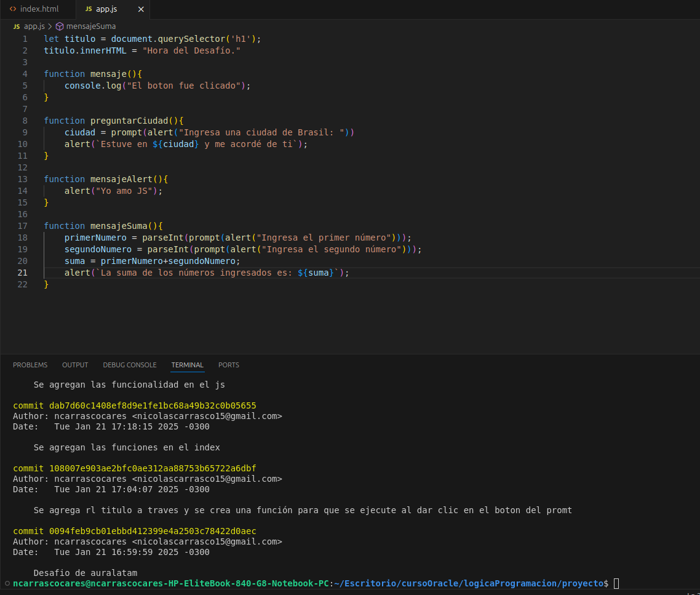The width and height of the screenshot is (700, 595).
Task: Click segundoNumero variable on line 19
Action: click(x=98, y=249)
